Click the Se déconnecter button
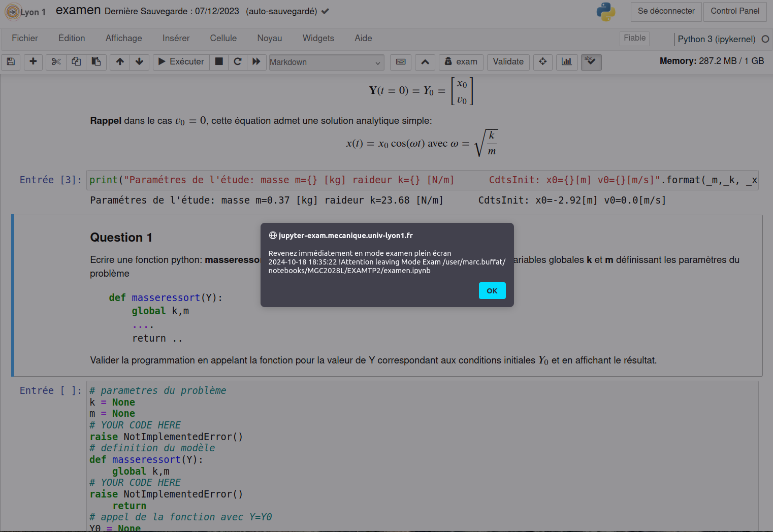Screen dimensions: 773x532 point(666,11)
